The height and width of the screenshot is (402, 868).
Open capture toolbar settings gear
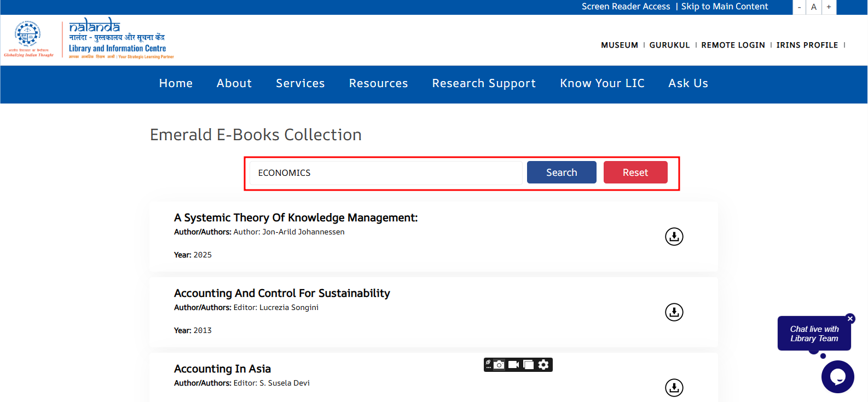tap(543, 365)
